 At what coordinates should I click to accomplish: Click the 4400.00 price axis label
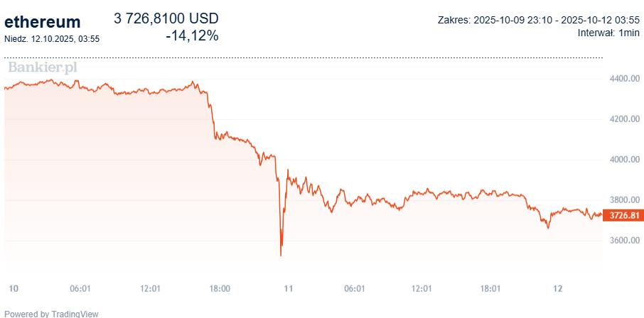pyautogui.click(x=623, y=79)
